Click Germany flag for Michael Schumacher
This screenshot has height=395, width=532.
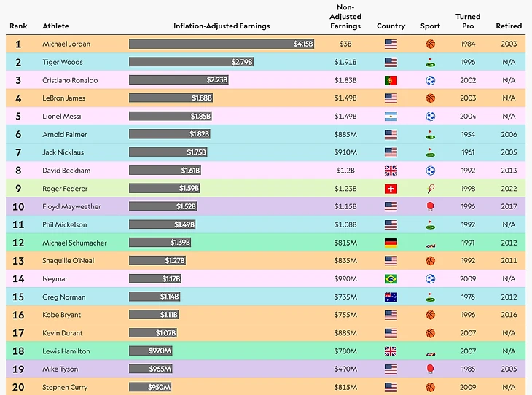coord(391,243)
